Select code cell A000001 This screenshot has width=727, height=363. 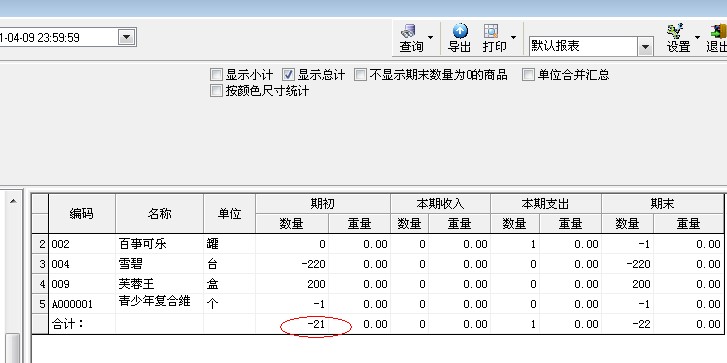click(x=82, y=304)
